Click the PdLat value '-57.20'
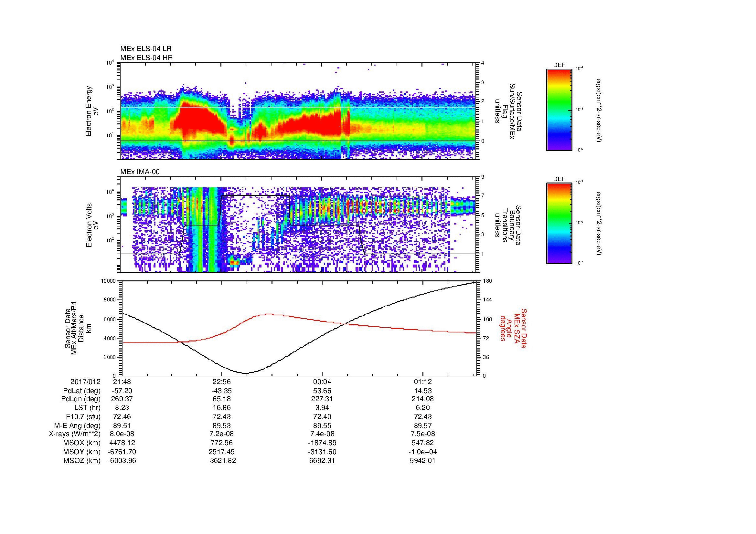Screen dimensions: 756x534 coord(122,391)
